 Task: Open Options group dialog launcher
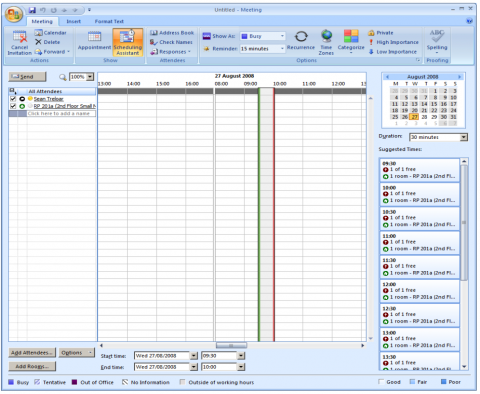click(418, 60)
